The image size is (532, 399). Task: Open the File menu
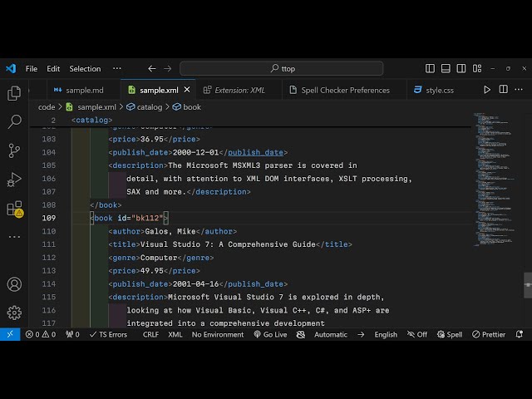(32, 68)
